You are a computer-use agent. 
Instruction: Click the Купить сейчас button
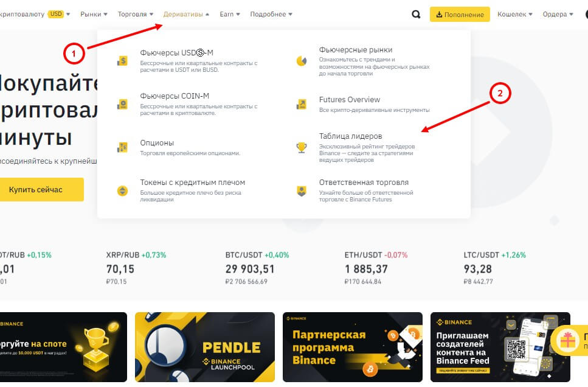click(x=36, y=190)
